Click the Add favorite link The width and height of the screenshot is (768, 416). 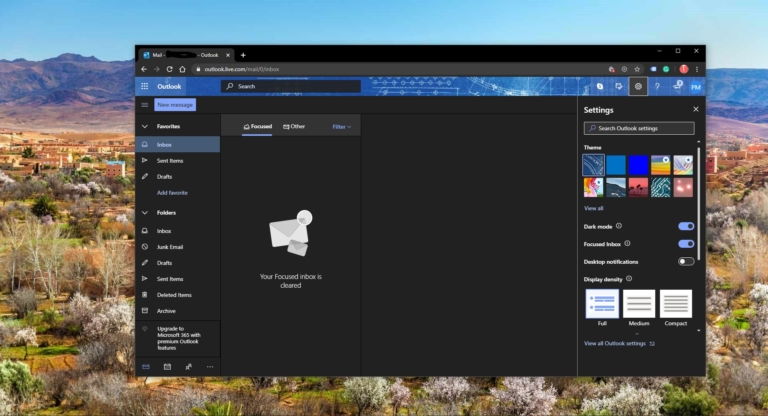[172, 193]
